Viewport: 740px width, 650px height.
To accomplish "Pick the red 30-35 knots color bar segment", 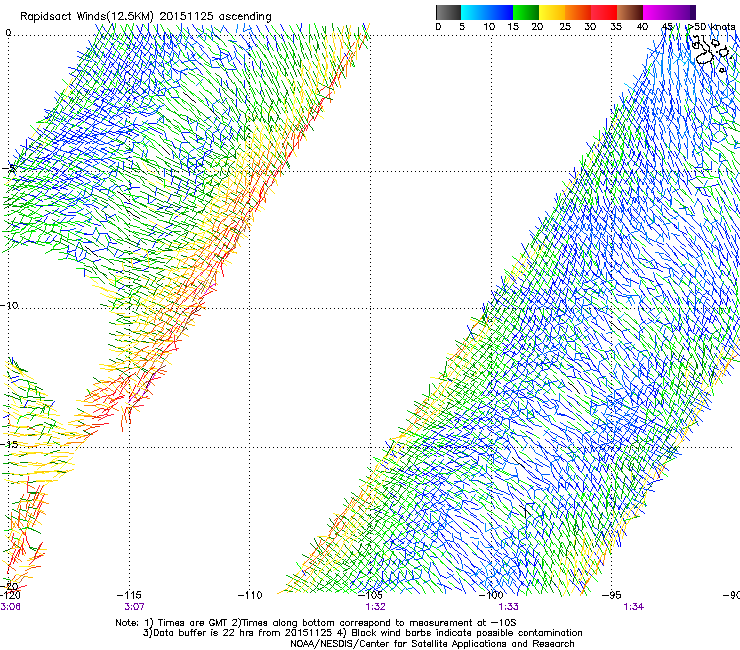I will click(604, 12).
